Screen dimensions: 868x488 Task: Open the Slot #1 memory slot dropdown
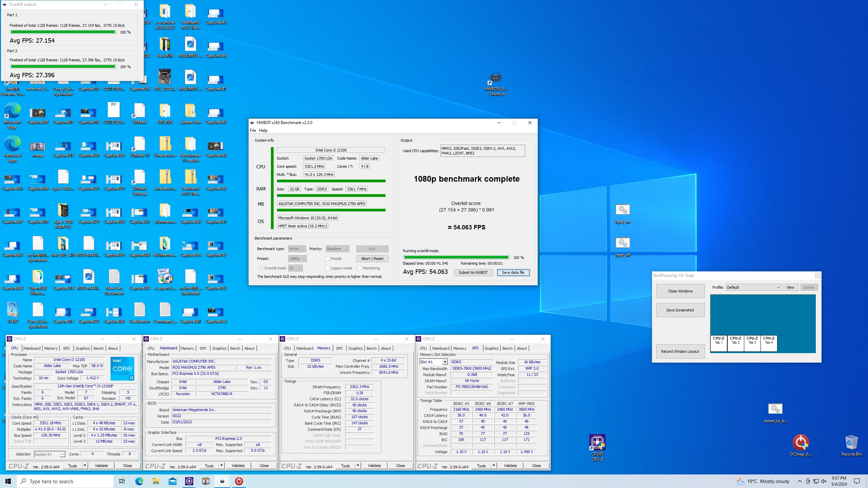pyautogui.click(x=434, y=362)
